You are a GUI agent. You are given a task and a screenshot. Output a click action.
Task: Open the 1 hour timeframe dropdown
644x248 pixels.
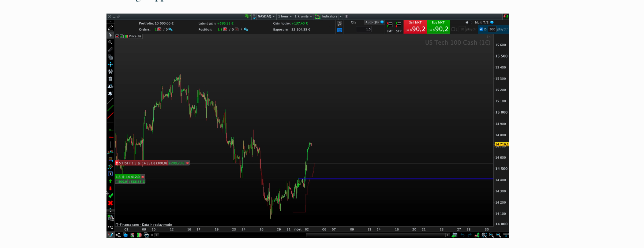click(285, 16)
